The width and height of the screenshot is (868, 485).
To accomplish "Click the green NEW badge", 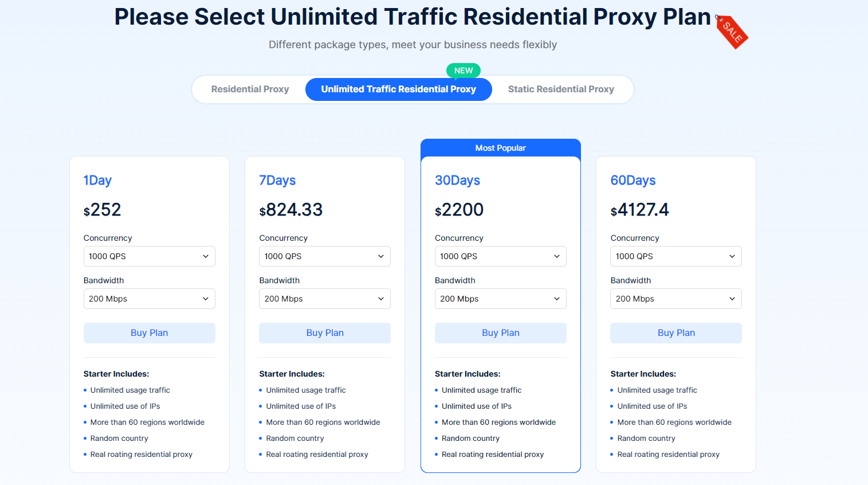I will click(x=464, y=71).
